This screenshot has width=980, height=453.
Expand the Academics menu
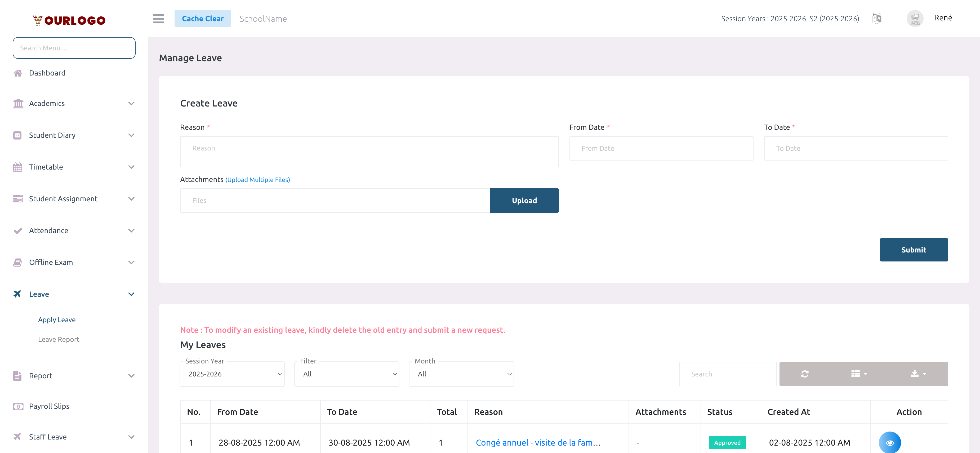[47, 103]
